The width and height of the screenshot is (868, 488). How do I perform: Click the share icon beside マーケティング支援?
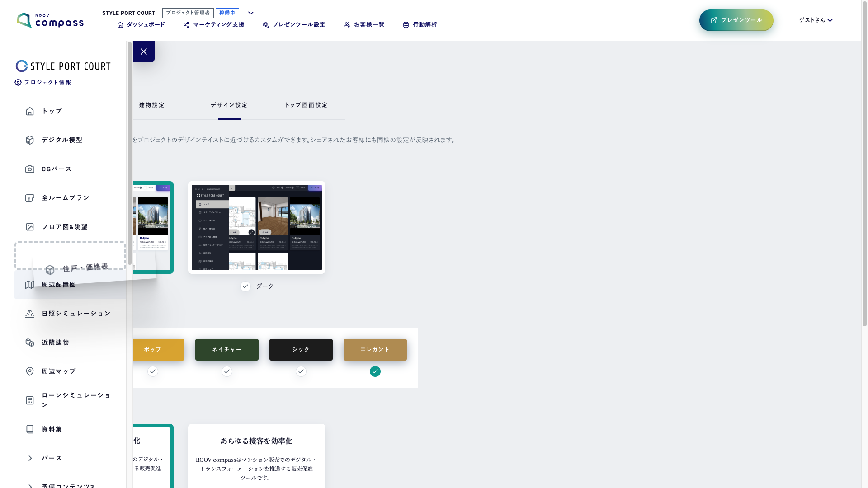pyautogui.click(x=186, y=25)
